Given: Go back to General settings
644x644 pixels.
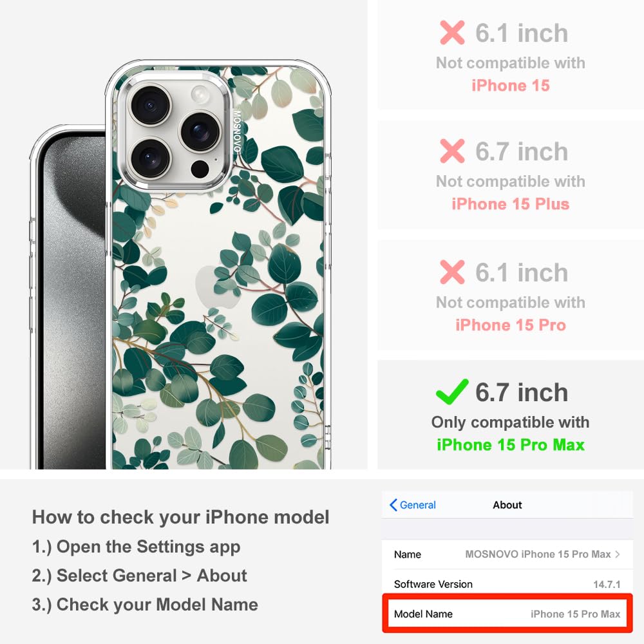Looking at the screenshot, I should [413, 505].
